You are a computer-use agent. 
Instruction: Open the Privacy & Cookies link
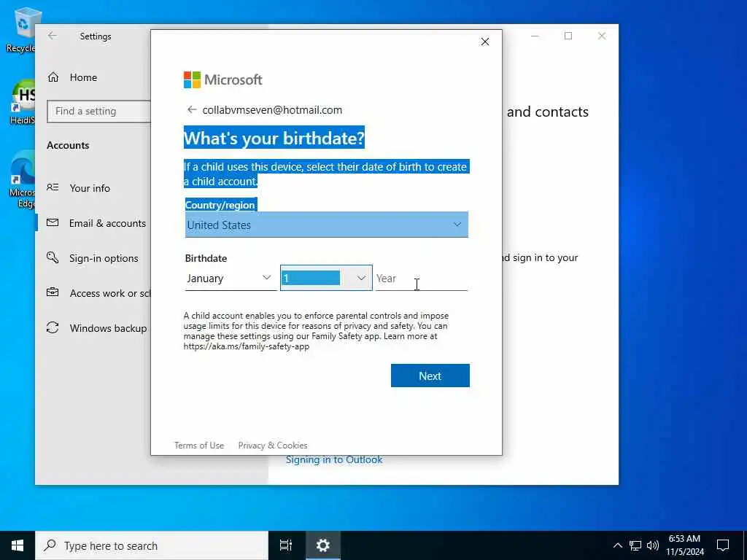tap(273, 446)
